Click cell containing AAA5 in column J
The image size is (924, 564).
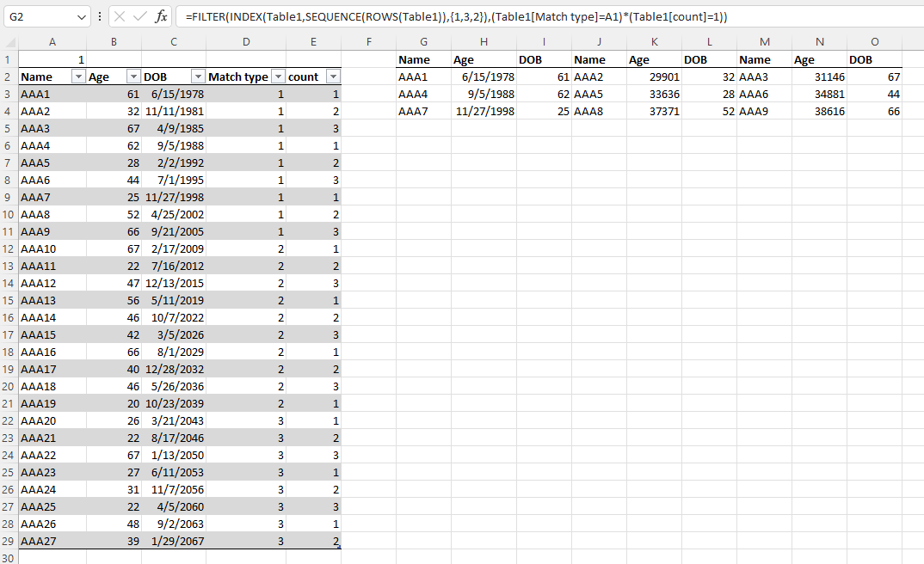tap(599, 95)
